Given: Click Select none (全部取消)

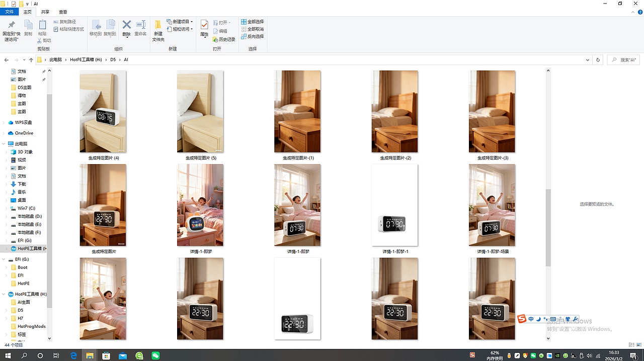Looking at the screenshot, I should click(253, 29).
